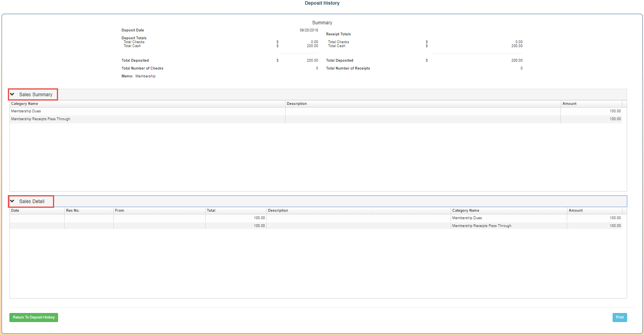
Task: Click Description column header in Sales Detail
Action: 278,211
